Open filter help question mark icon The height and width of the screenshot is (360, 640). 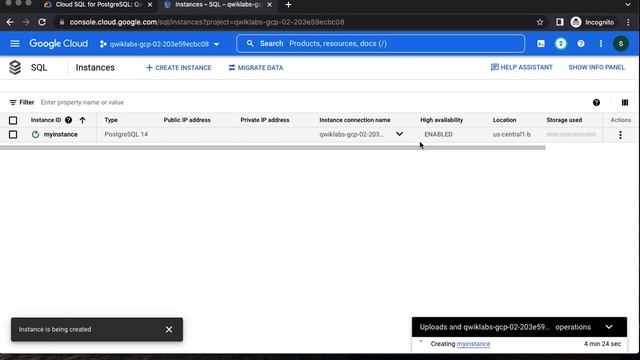[x=596, y=102]
